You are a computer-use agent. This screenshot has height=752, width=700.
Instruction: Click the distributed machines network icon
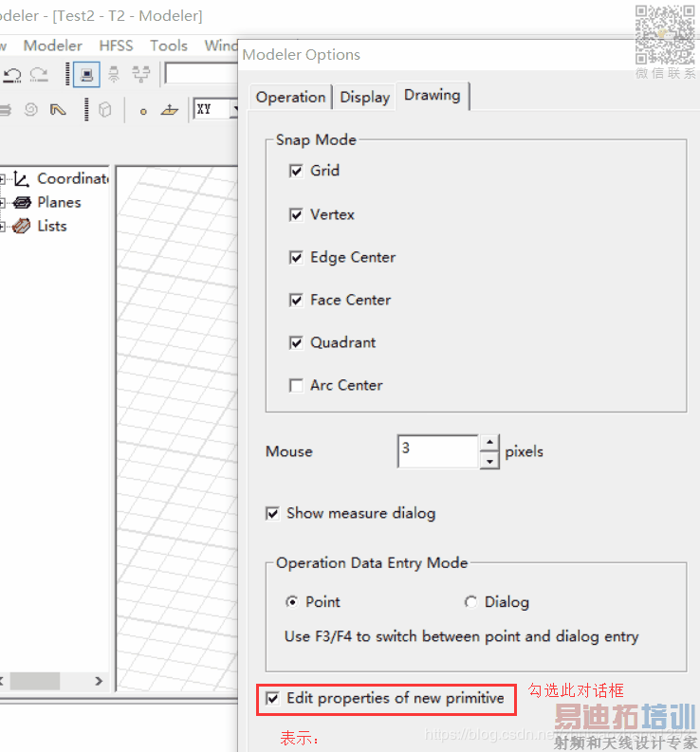[141, 74]
